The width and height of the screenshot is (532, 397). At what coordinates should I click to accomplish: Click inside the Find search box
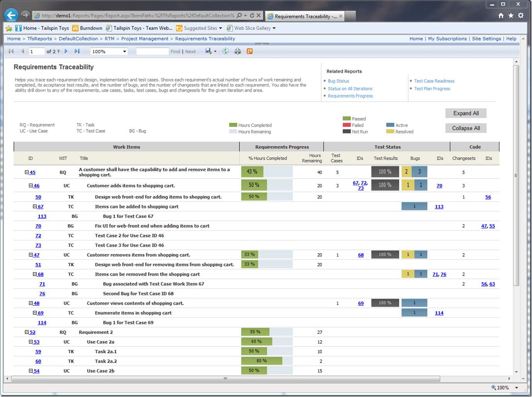pos(152,51)
